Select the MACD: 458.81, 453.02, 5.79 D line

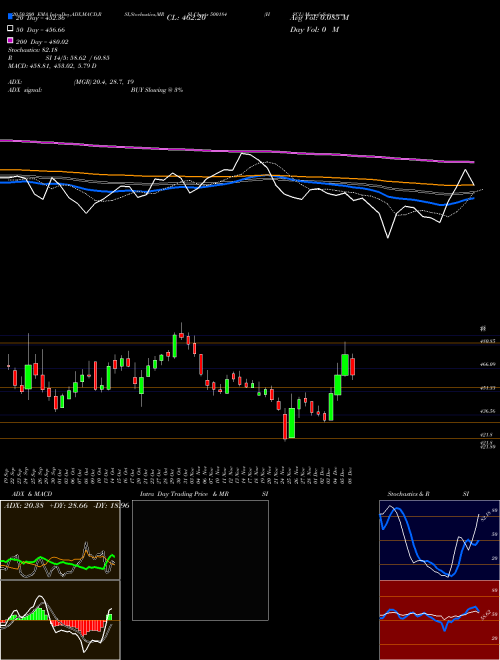pos(52,66)
